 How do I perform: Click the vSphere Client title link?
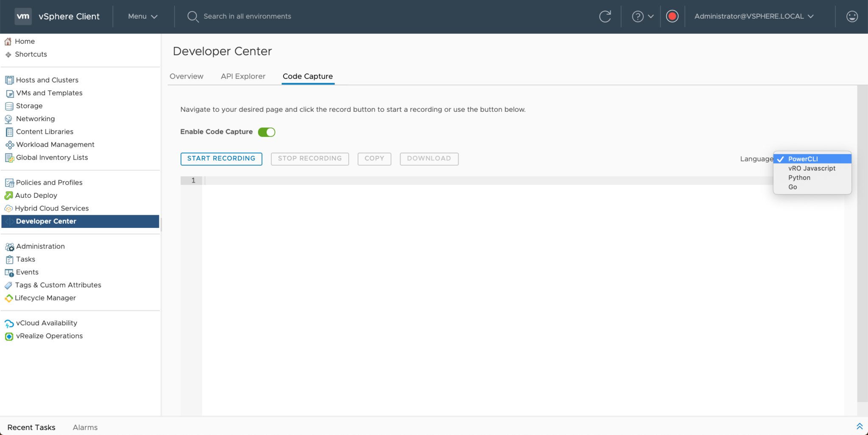click(69, 17)
